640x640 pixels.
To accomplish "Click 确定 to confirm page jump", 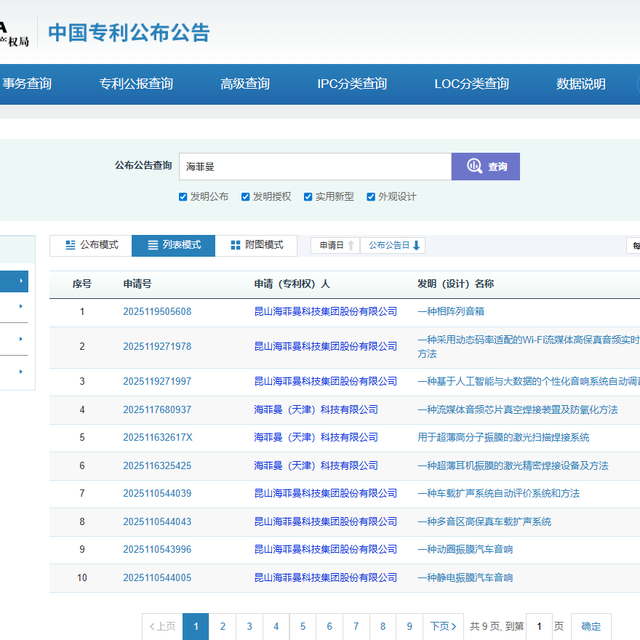I will coord(591,627).
